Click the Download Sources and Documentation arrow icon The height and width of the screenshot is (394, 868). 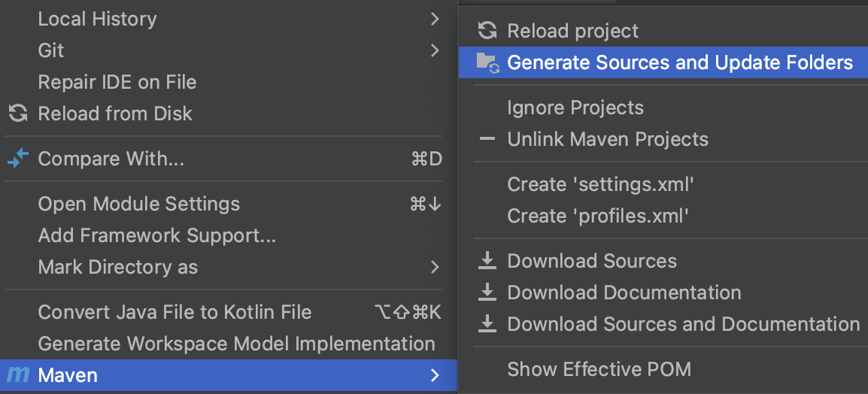tap(487, 324)
